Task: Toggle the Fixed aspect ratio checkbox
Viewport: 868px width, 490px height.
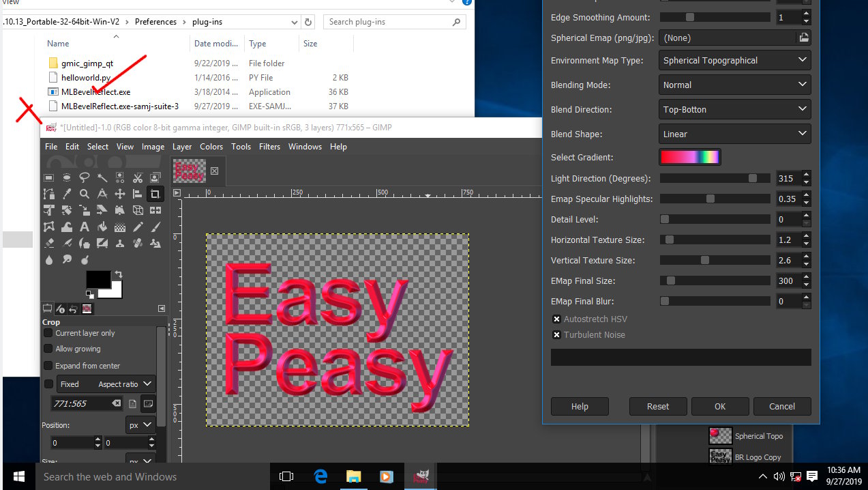Action: [x=48, y=384]
